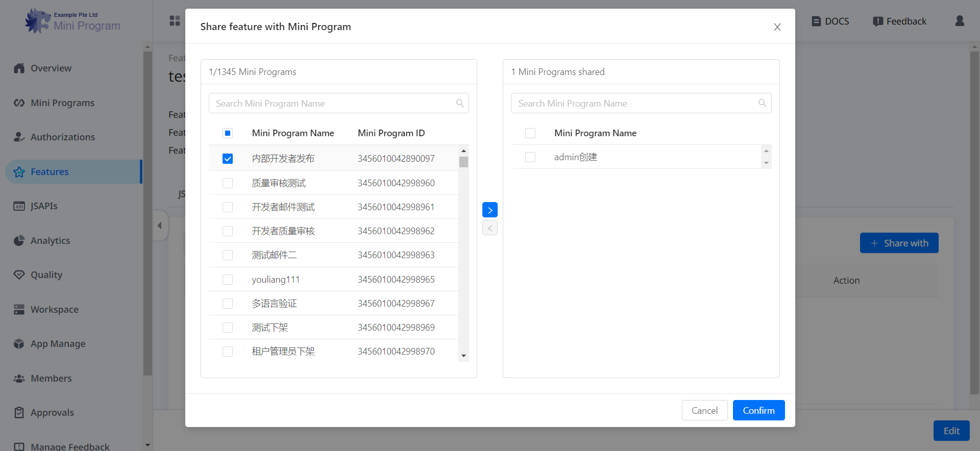
Task: Cancel the share dialog
Action: (x=704, y=410)
